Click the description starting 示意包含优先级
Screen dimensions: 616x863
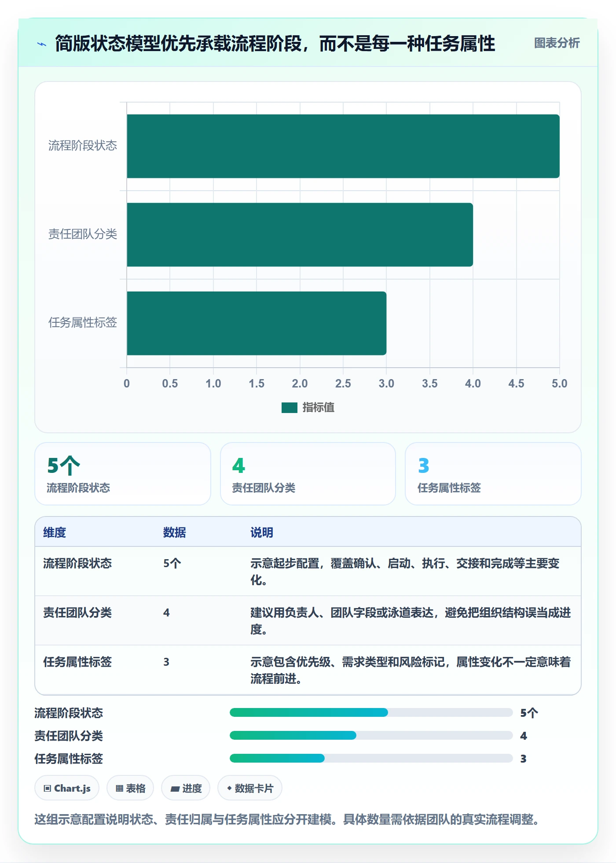[411, 670]
